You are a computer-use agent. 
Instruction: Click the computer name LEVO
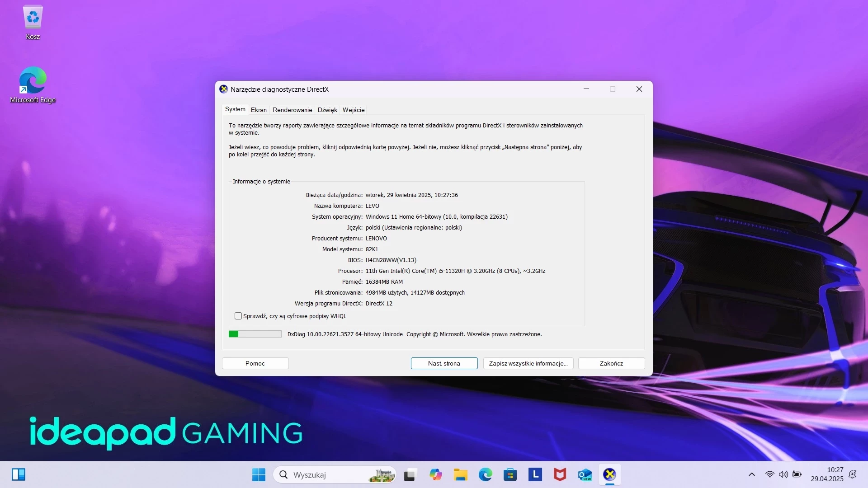tap(373, 206)
